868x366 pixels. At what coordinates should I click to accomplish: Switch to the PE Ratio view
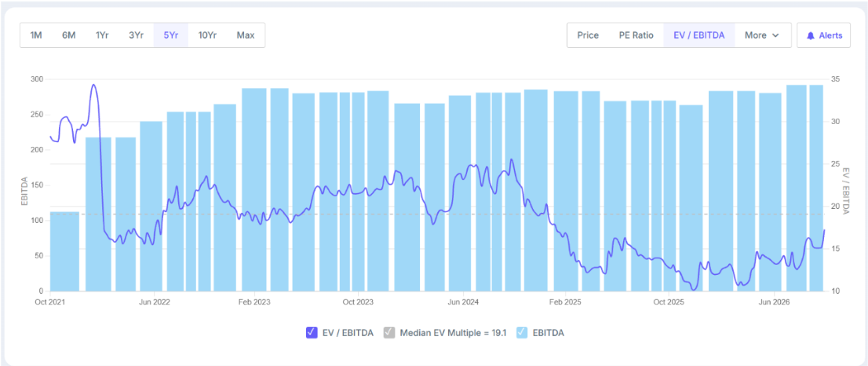tap(636, 35)
